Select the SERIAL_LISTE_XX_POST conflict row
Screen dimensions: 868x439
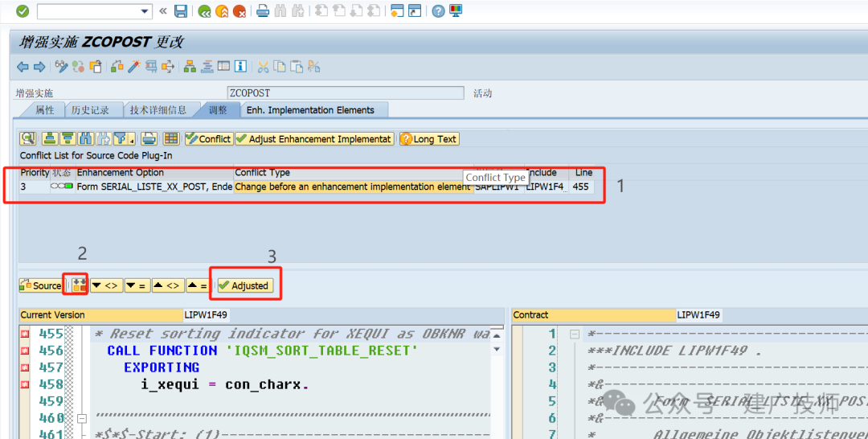tap(307, 187)
